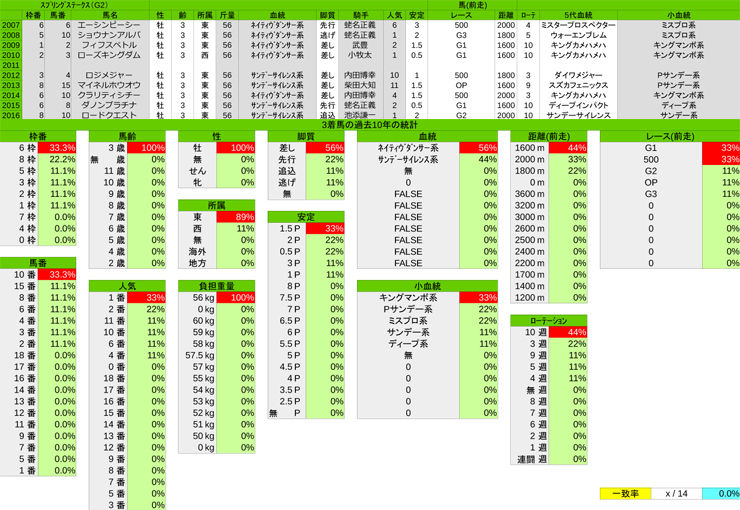740x510 pixels.
Task: Select the せん row in 性 statistics
Action: (217, 171)
